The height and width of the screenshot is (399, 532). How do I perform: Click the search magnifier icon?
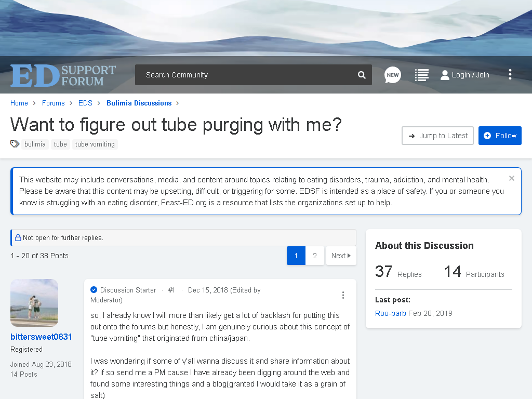coord(362,75)
